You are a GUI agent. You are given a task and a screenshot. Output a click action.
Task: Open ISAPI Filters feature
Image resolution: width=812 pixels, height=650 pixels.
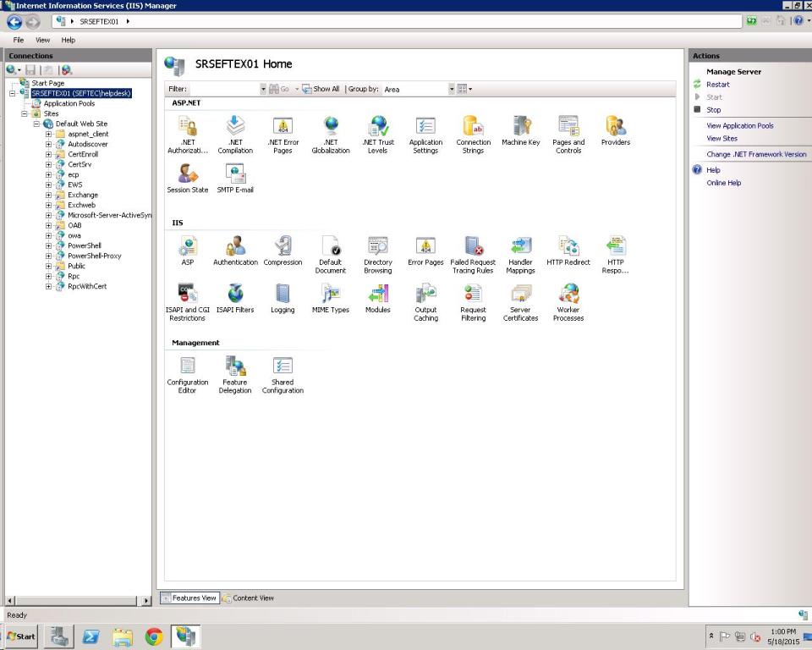tap(235, 299)
